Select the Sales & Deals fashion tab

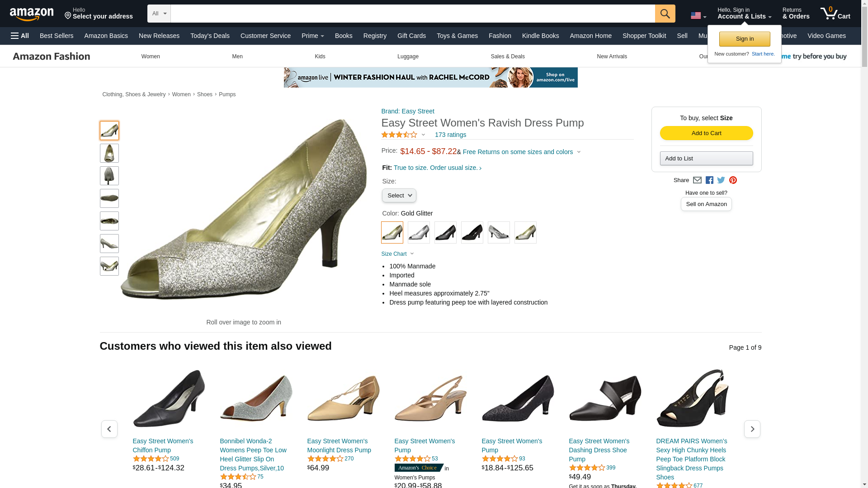tap(508, 56)
